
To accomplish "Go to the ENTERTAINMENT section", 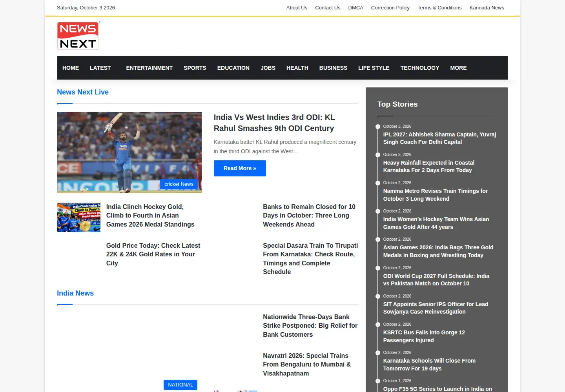I will click(x=149, y=68).
